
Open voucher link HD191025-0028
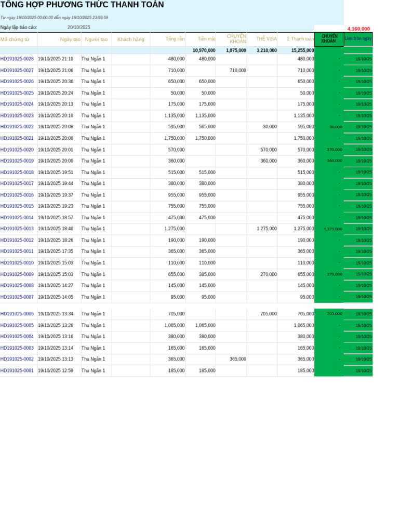coord(17,59)
